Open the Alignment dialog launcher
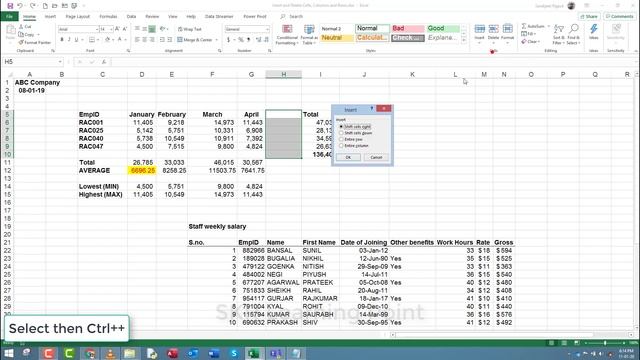This screenshot has height=360, width=640. click(x=220, y=51)
